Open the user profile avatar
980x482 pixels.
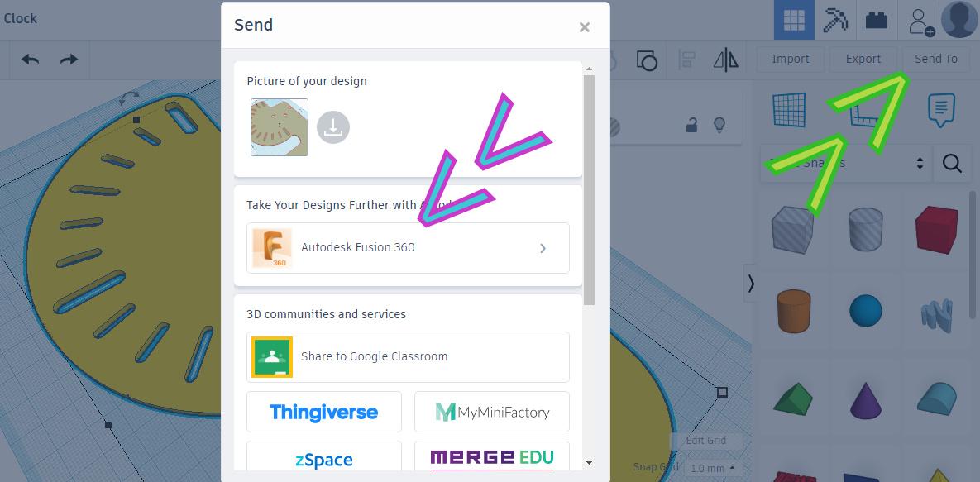click(x=959, y=19)
